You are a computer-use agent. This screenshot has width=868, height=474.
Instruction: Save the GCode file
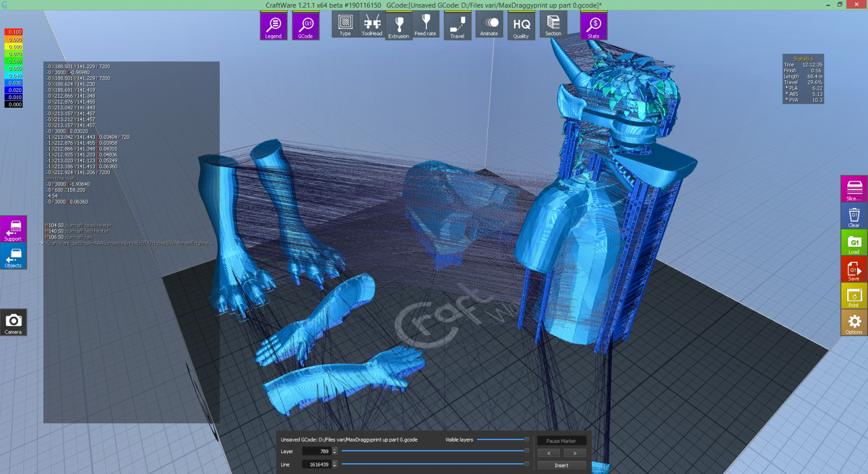854,269
